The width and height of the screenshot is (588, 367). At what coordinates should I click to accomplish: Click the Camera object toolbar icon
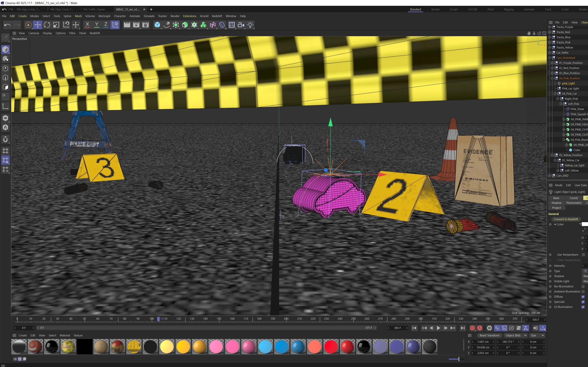click(241, 25)
